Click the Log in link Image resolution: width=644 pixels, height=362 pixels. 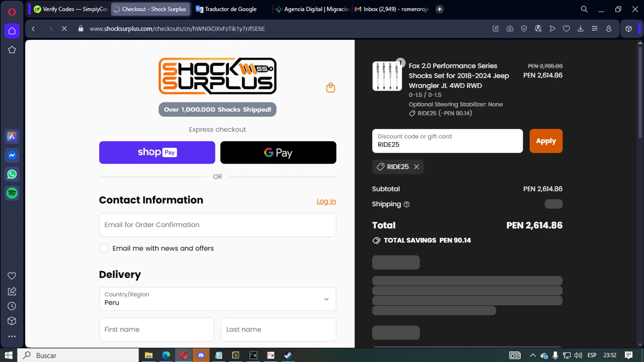[326, 201]
